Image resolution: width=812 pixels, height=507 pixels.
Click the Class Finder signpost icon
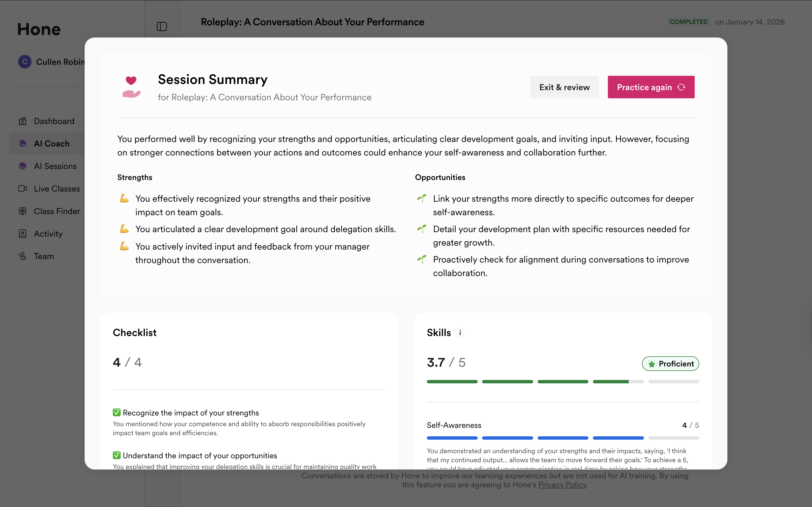click(x=23, y=211)
